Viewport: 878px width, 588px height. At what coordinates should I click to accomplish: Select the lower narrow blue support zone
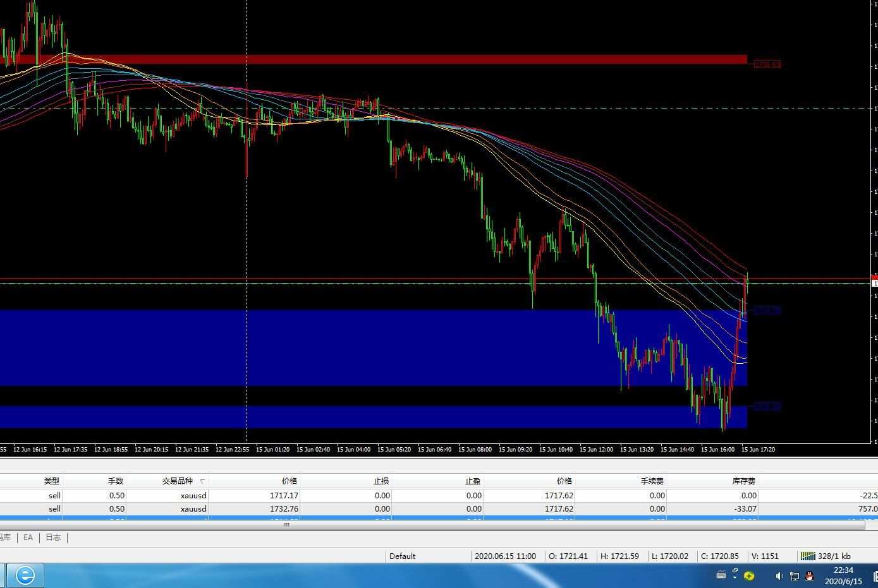point(373,417)
